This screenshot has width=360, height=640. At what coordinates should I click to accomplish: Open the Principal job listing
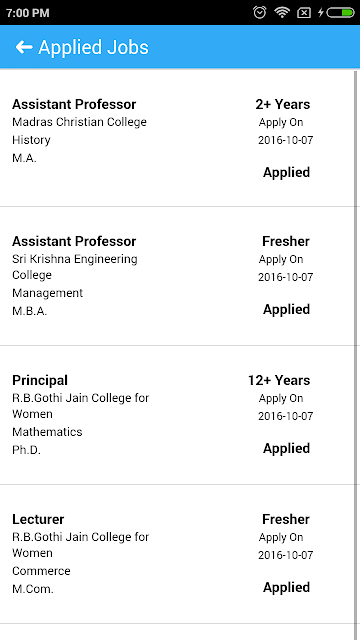pyautogui.click(x=177, y=415)
